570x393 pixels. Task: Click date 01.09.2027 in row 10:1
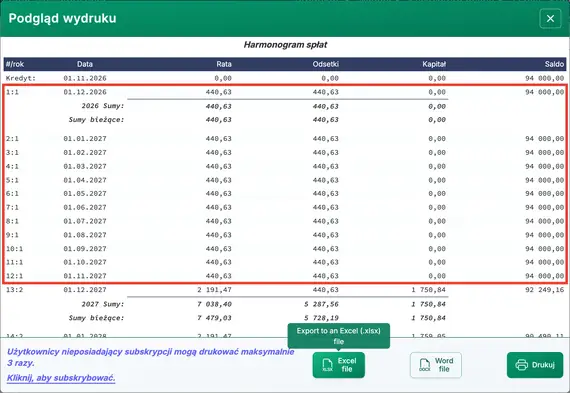[x=85, y=249]
